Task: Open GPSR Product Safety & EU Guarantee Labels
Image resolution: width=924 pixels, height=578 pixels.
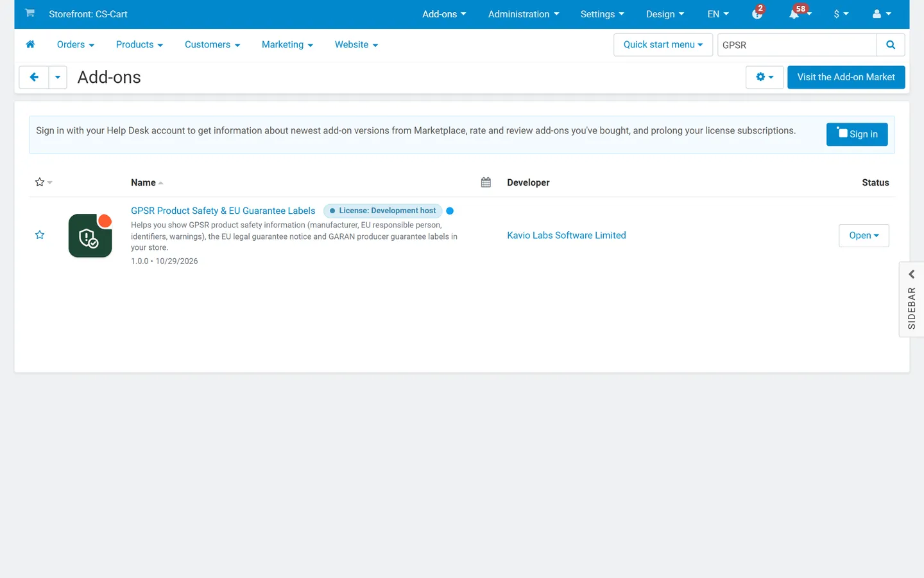Action: 223,211
